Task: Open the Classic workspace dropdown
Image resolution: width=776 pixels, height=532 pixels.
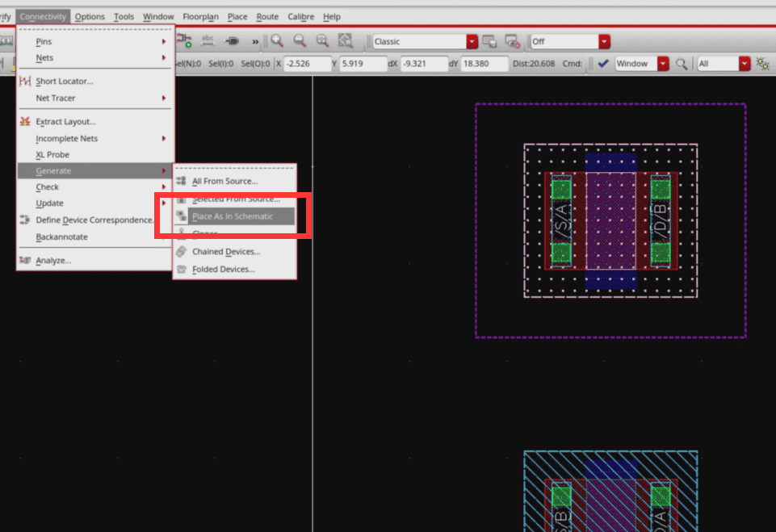Action: (472, 41)
